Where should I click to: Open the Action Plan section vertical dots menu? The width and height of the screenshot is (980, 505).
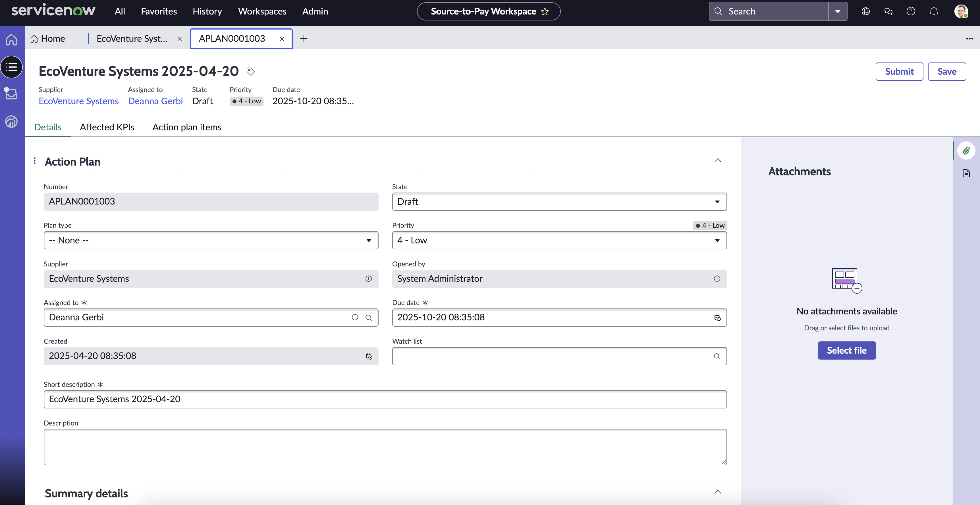pyautogui.click(x=35, y=161)
